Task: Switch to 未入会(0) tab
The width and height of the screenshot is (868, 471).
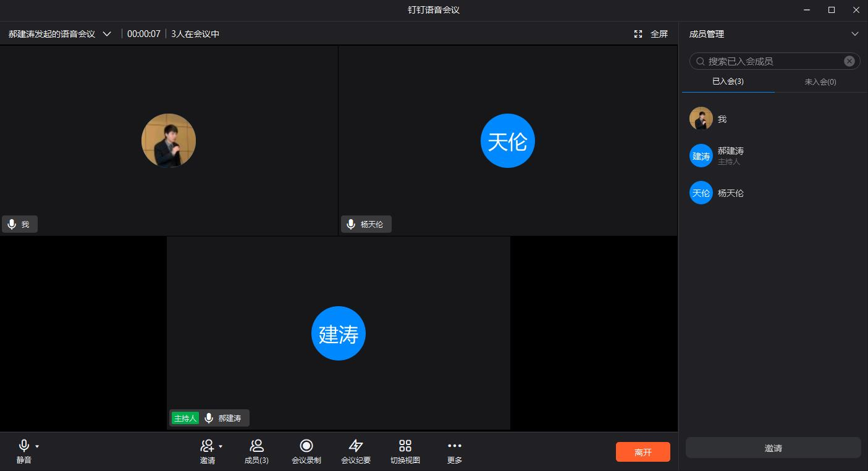Action: [820, 81]
